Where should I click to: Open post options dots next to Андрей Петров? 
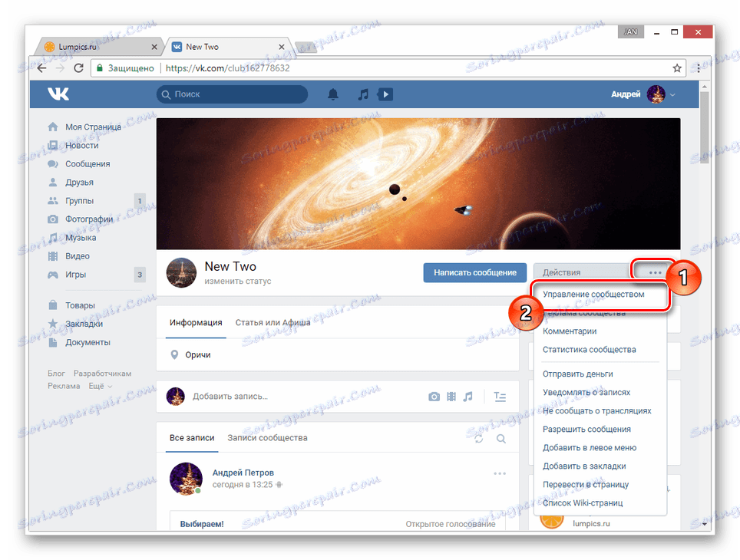coord(499,473)
